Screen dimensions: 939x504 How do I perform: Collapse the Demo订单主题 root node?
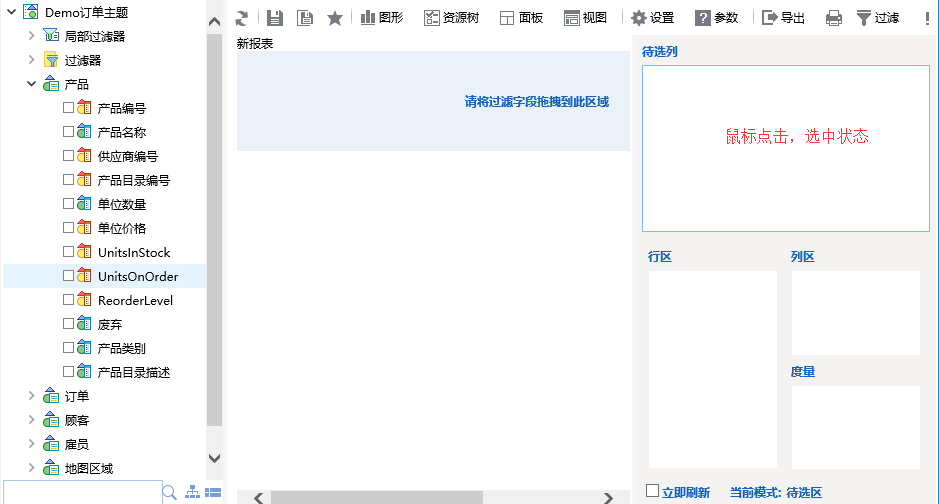tap(11, 11)
